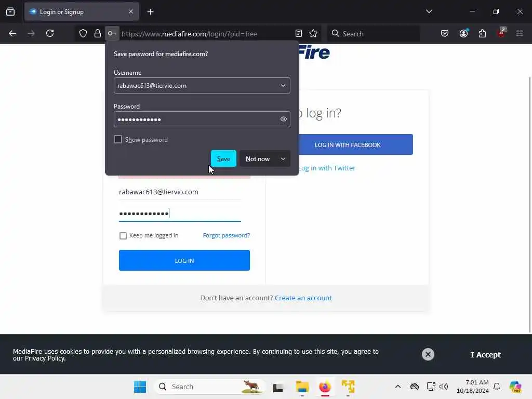Show hidden system tray icons
The width and height of the screenshot is (532, 399).
tap(398, 387)
